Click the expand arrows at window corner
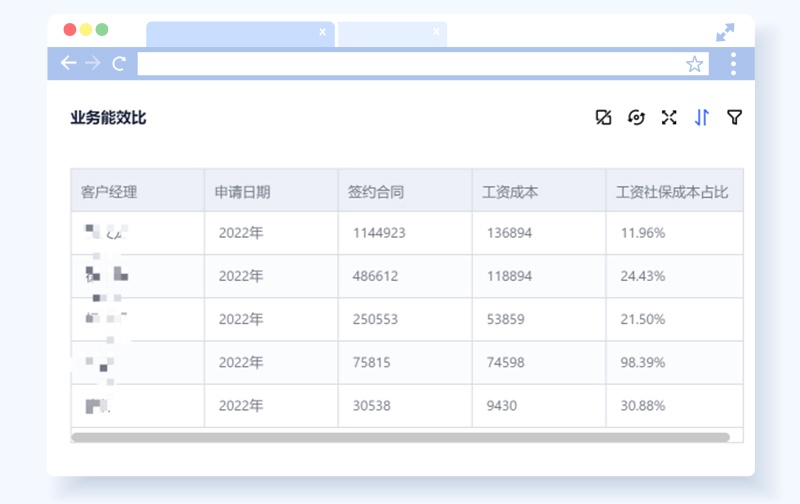The height and width of the screenshot is (504, 800). point(725,33)
